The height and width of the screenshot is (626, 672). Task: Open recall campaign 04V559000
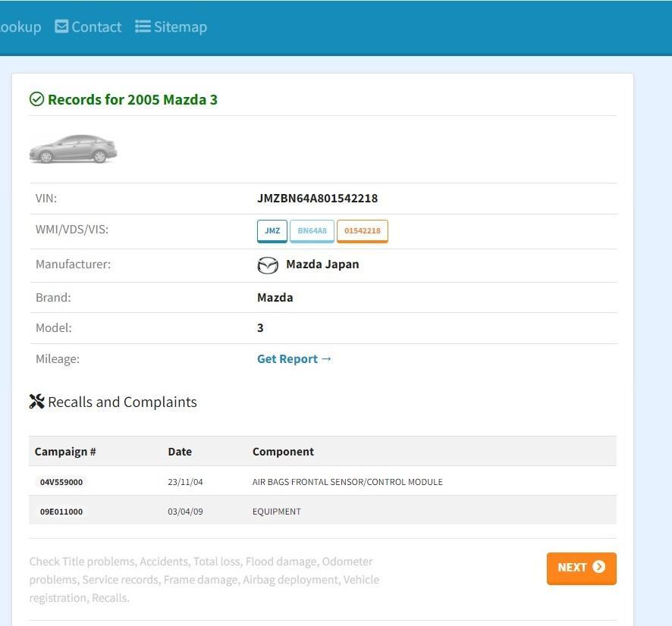(x=61, y=482)
